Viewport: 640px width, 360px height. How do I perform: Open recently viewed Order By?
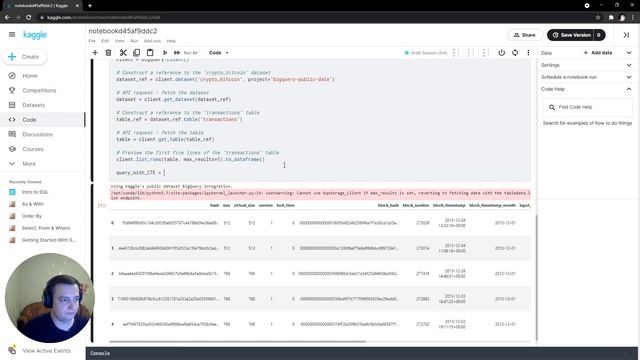point(31,216)
